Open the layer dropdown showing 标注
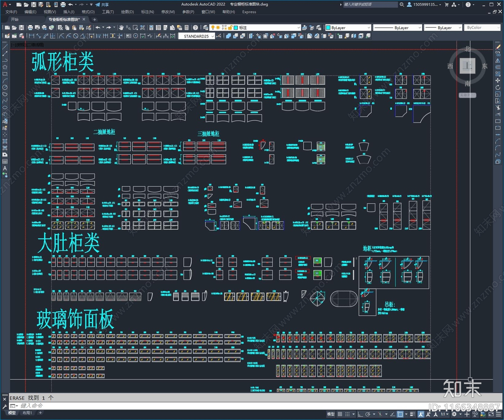This screenshot has height=420, width=504. 255,28
